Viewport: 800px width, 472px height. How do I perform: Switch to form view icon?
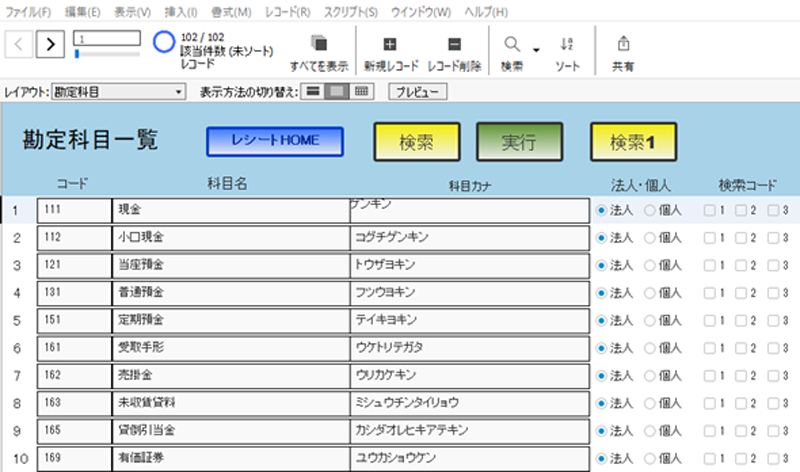tap(313, 92)
